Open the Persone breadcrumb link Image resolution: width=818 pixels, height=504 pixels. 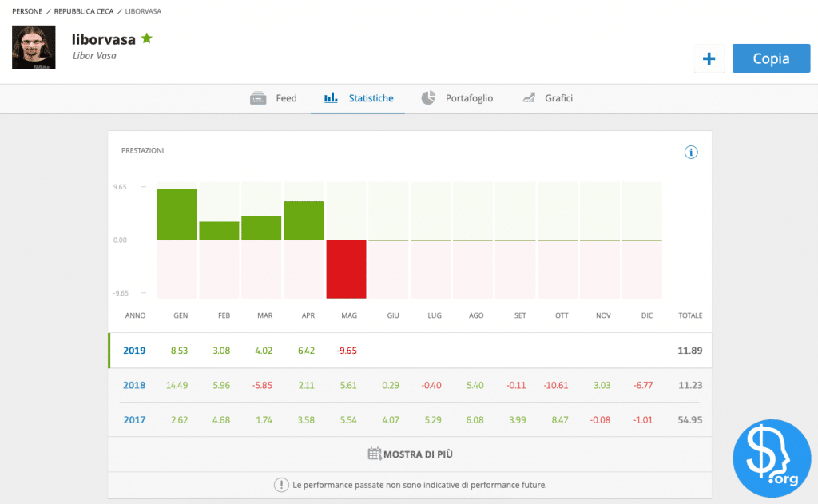(27, 11)
